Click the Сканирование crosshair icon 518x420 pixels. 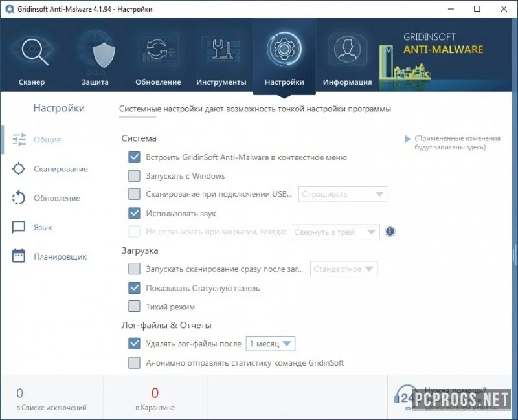(x=19, y=169)
